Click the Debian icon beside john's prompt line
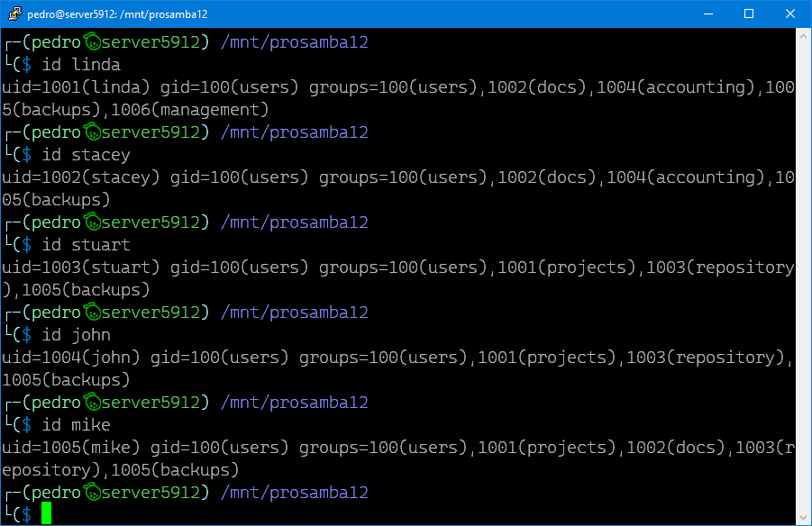This screenshot has width=812, height=526. pos(91,311)
